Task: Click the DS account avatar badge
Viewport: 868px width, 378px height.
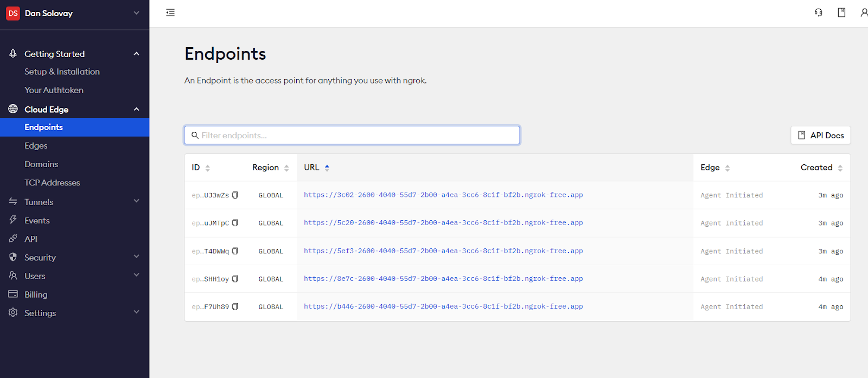Action: pyautogui.click(x=13, y=13)
